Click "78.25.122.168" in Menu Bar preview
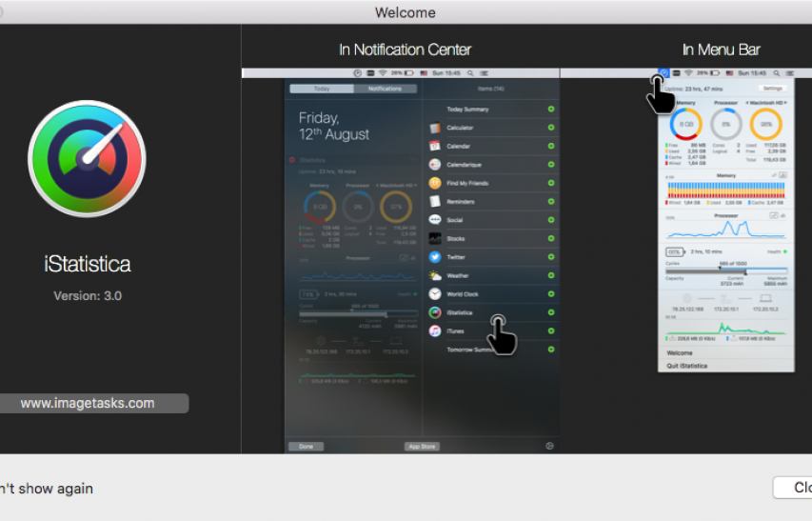 [x=687, y=310]
